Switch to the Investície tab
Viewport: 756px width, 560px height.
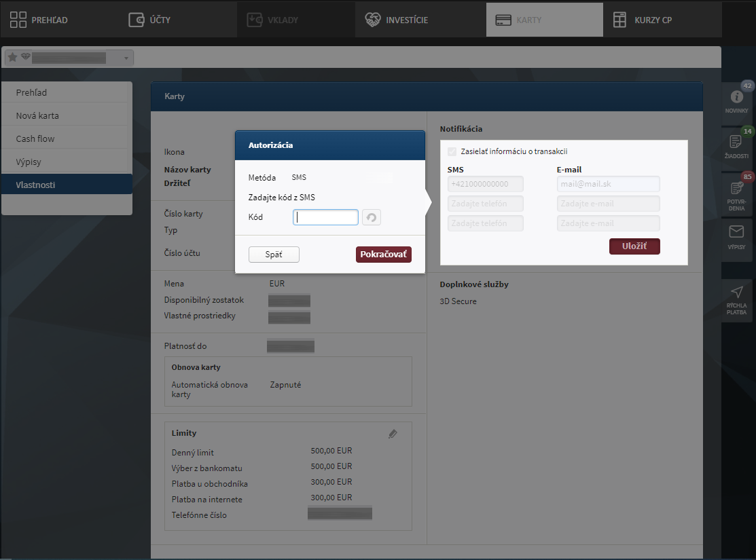[397, 20]
